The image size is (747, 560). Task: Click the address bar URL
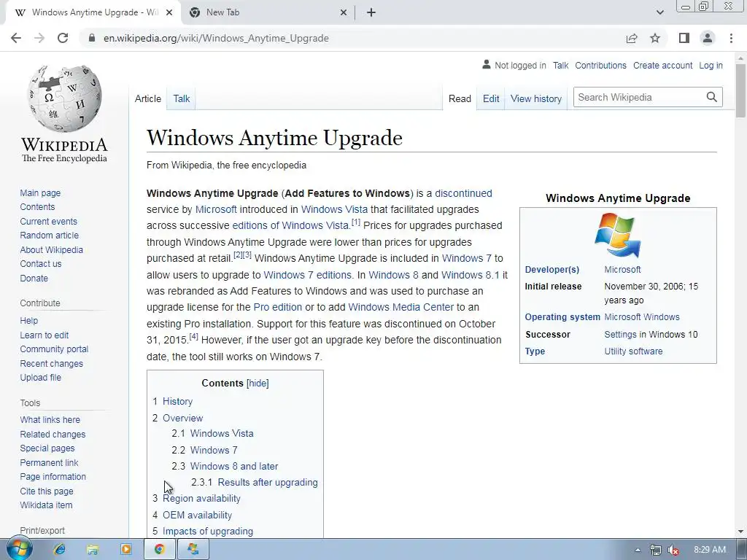[x=216, y=38]
